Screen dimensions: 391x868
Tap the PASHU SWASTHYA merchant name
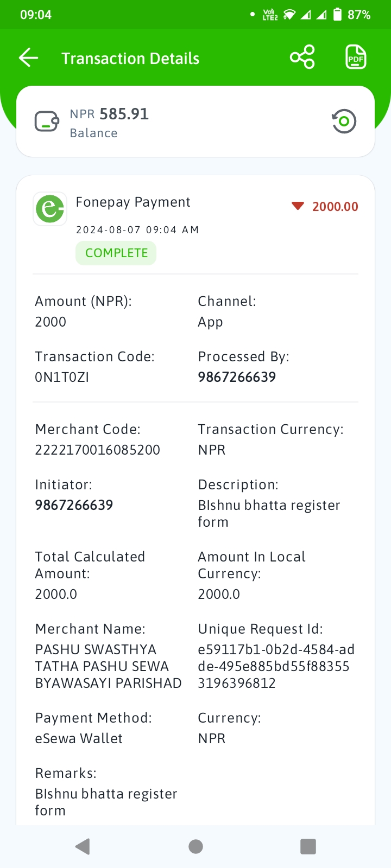(108, 666)
